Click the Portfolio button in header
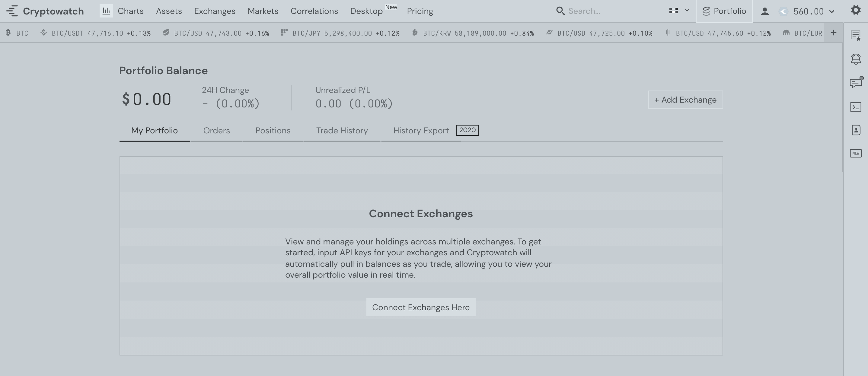This screenshot has height=376, width=868. [724, 11]
